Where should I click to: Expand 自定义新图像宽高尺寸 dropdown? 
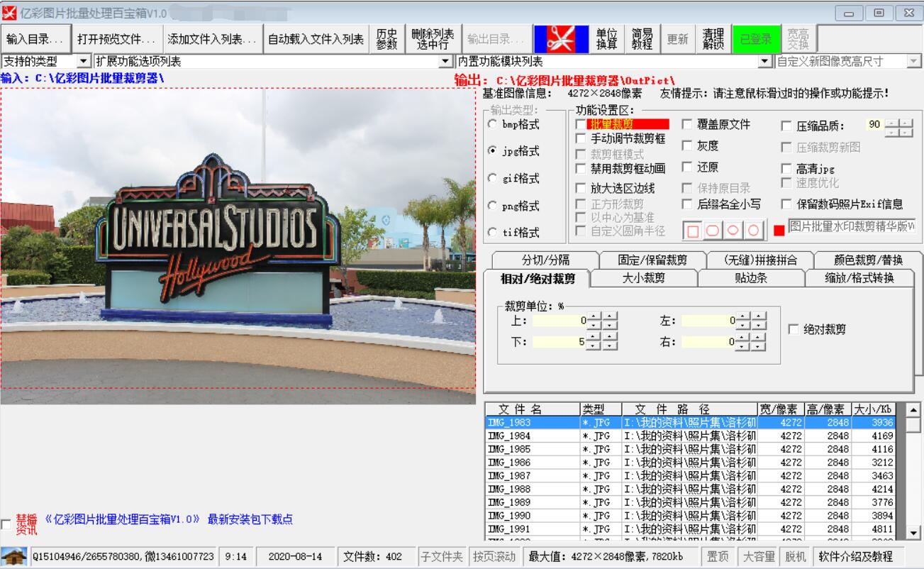913,61
